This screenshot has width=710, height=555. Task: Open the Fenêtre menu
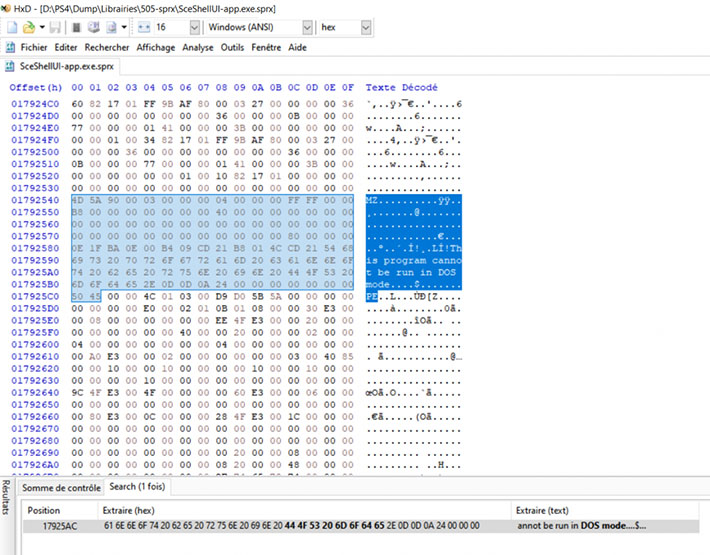pyautogui.click(x=266, y=47)
